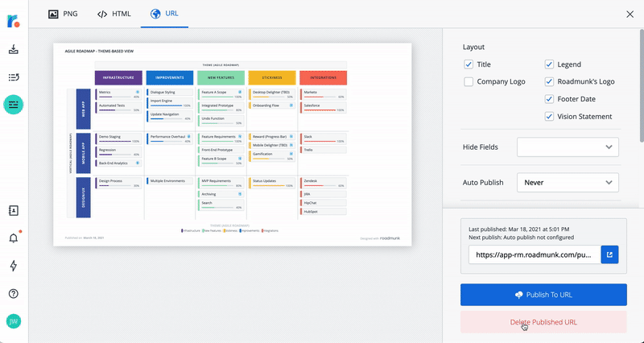The height and width of the screenshot is (343, 644).
Task: Click the Publish To URL button
Action: (x=543, y=295)
